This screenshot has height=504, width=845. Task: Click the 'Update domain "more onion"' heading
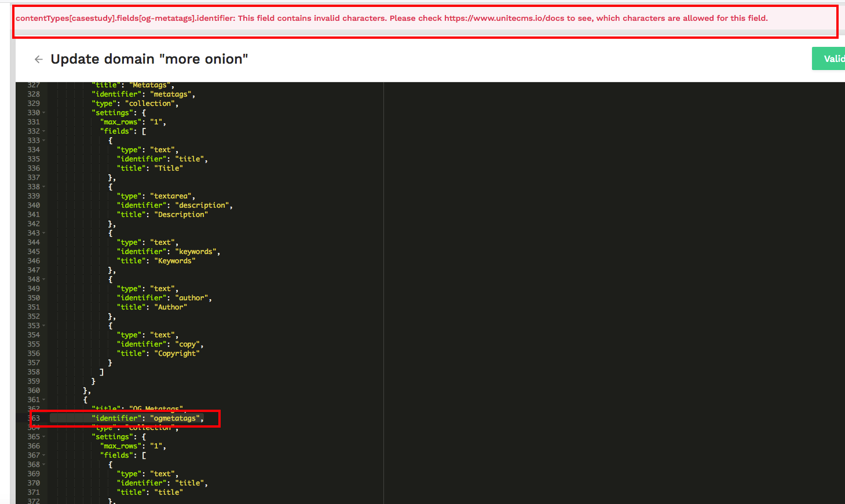[149, 59]
